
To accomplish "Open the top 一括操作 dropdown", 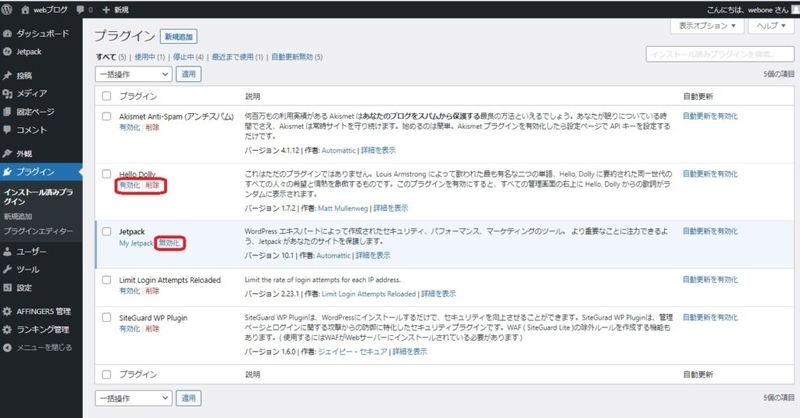I will [134, 74].
